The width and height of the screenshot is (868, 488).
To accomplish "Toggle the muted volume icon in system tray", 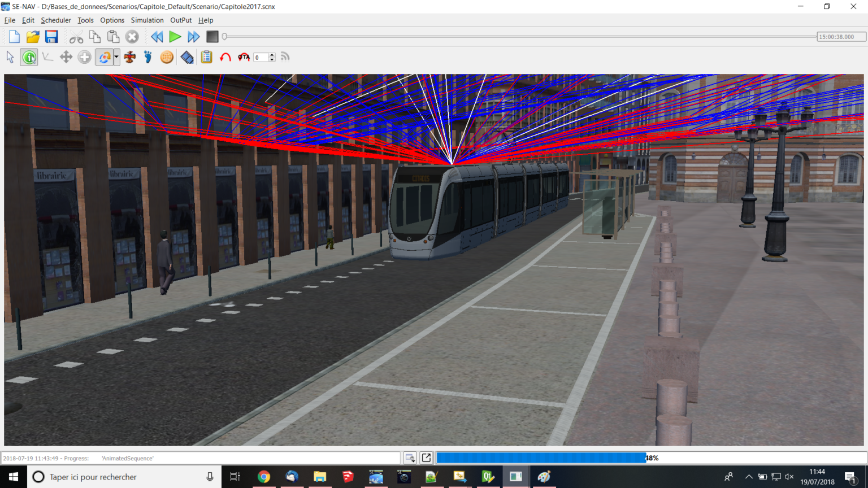I will [x=789, y=477].
